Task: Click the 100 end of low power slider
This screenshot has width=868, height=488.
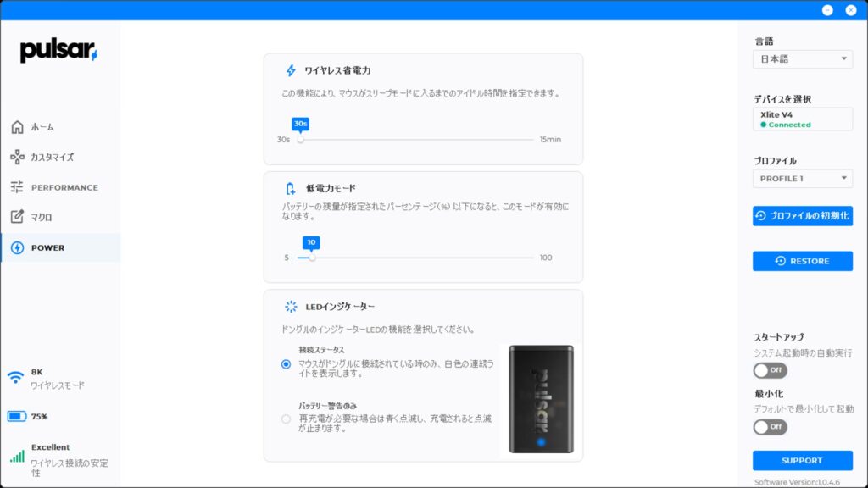Action: click(546, 258)
